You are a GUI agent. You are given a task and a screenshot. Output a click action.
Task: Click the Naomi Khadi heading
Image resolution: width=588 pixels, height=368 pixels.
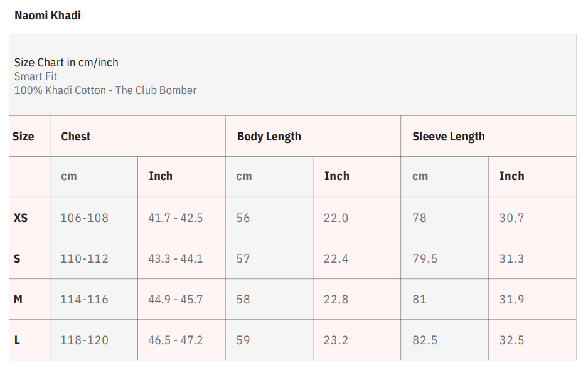(x=48, y=16)
